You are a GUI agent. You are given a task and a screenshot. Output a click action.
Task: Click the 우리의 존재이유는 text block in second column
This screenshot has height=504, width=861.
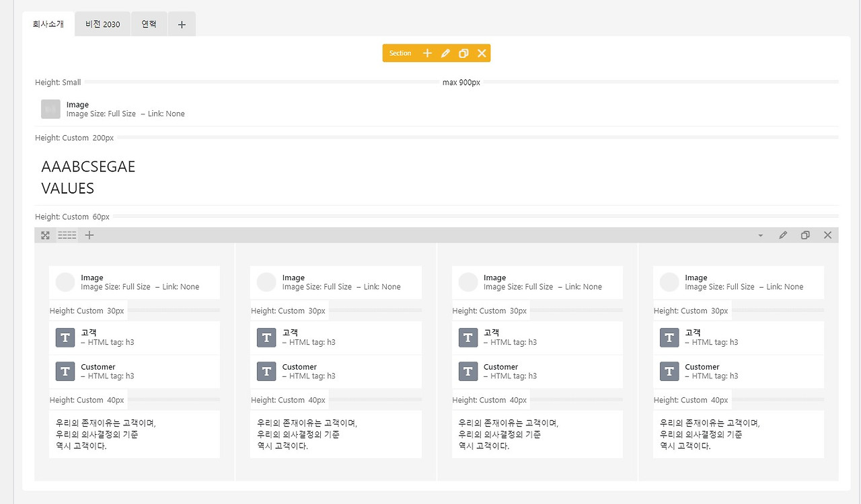click(336, 434)
